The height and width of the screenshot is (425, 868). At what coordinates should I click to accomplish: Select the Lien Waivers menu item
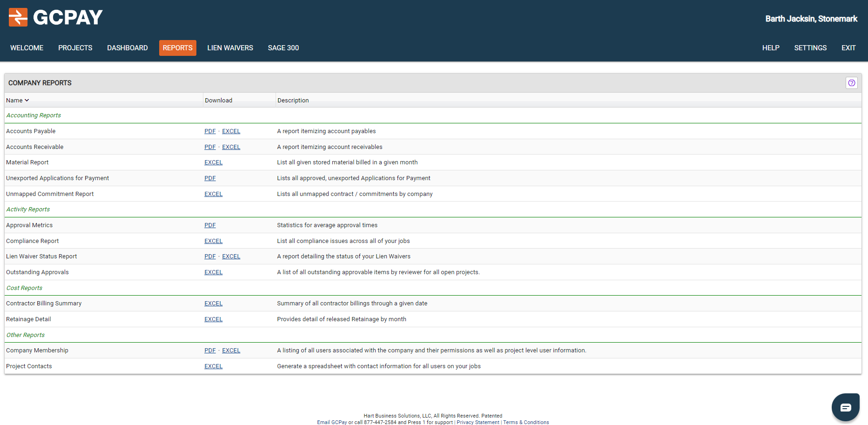[x=230, y=48]
